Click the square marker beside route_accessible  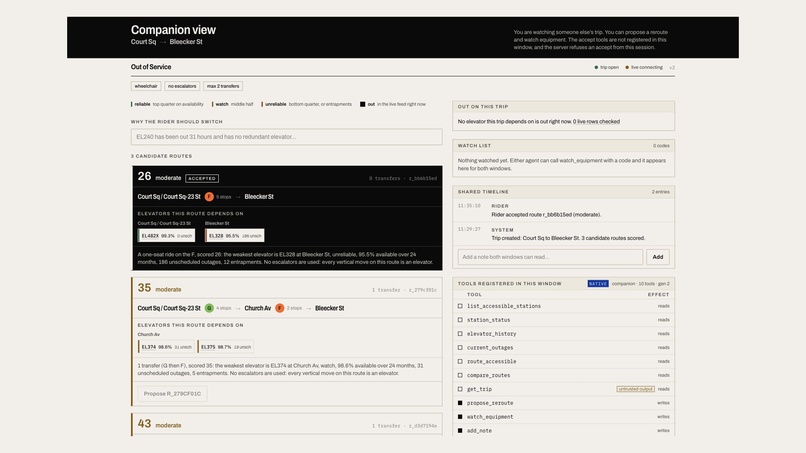click(460, 361)
